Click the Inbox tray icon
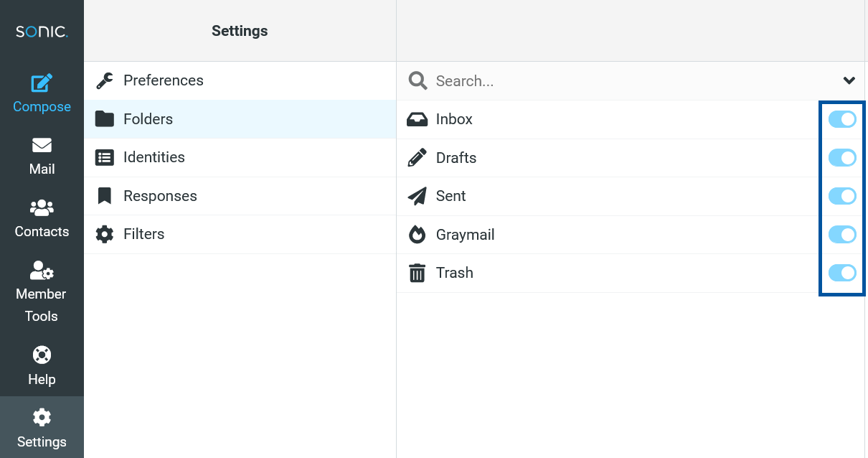 tap(417, 119)
